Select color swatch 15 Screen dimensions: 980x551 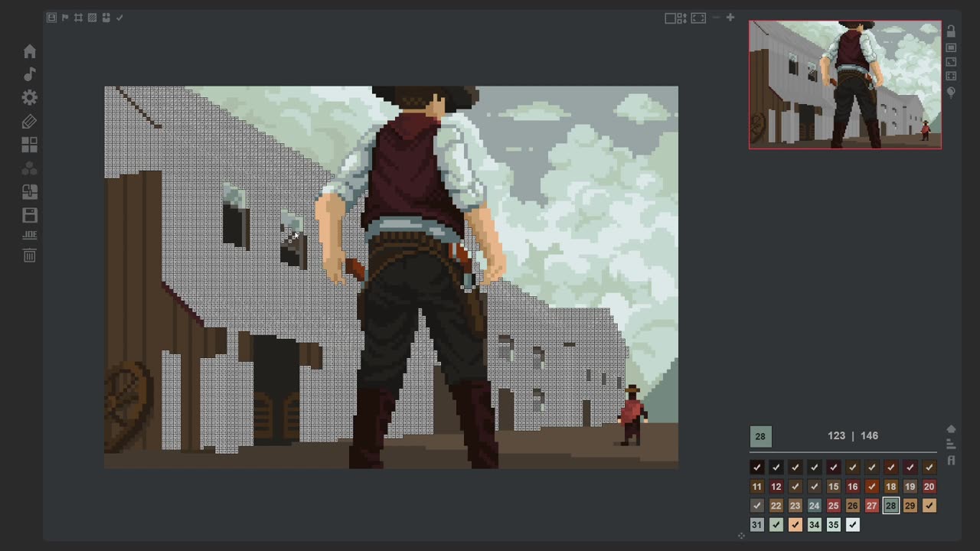pyautogui.click(x=833, y=486)
